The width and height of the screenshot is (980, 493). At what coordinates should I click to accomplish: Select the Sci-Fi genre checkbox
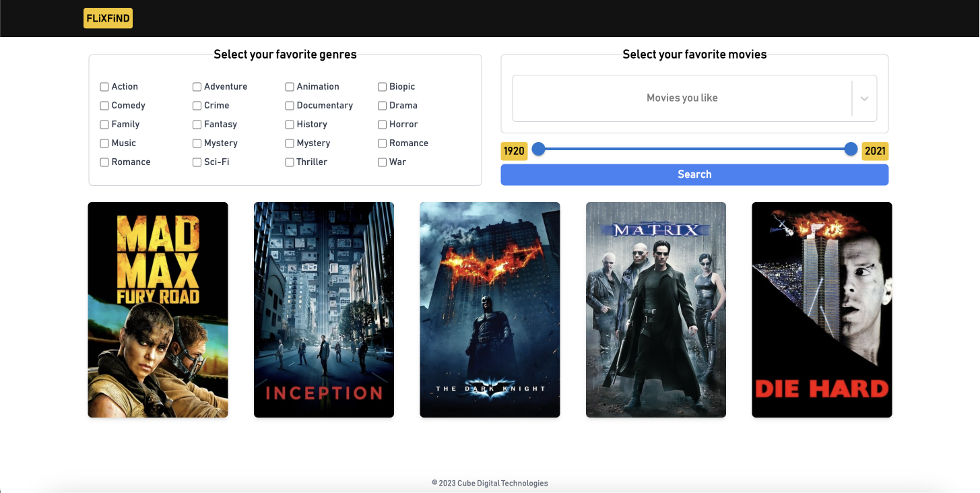pyautogui.click(x=197, y=162)
